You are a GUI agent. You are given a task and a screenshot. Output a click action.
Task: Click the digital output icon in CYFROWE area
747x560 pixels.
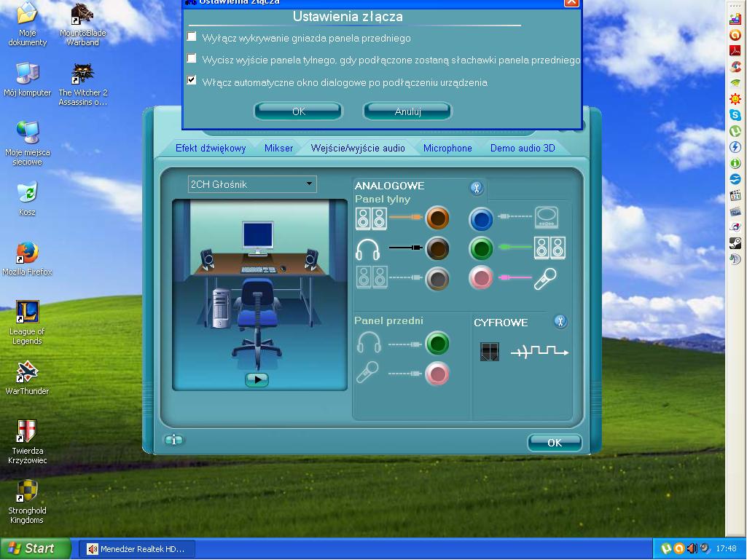tap(488, 352)
